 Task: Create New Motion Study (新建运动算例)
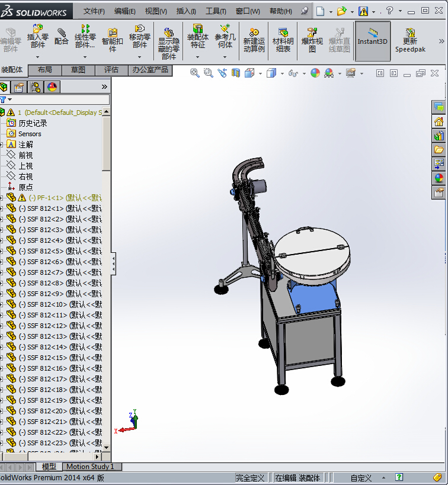coord(254,40)
